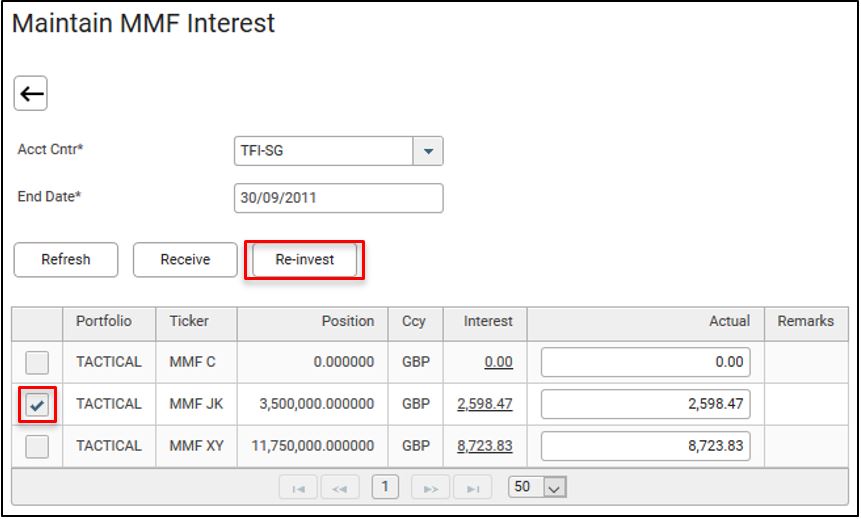Screen dimensions: 861x519
Task: Click the End Date input field
Action: click(338, 198)
